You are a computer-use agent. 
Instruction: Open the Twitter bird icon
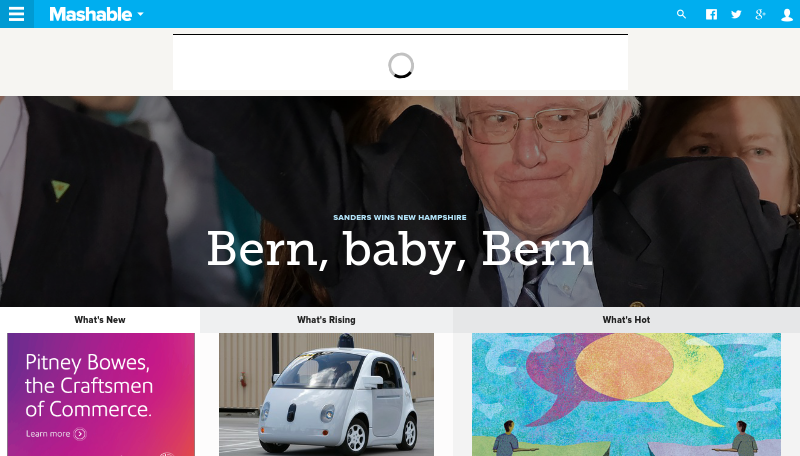[736, 14]
